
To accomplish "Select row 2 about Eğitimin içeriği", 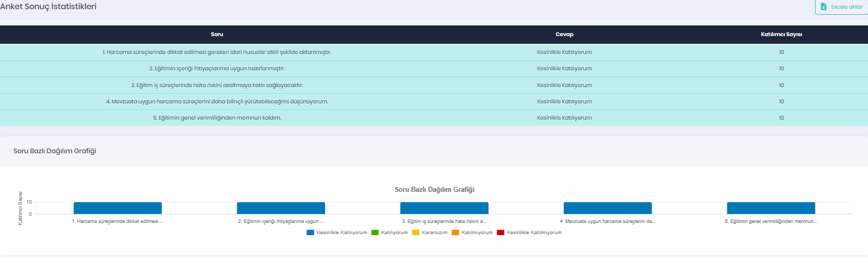I will point(434,69).
